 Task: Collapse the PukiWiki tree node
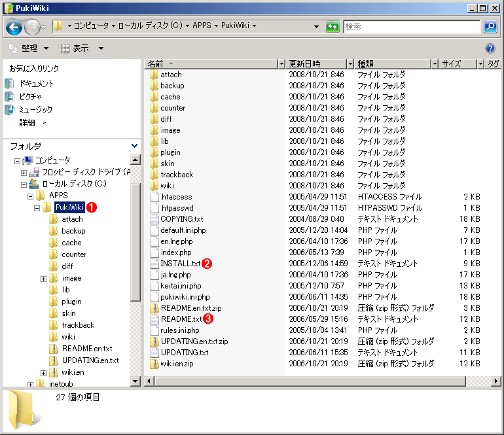[37, 208]
